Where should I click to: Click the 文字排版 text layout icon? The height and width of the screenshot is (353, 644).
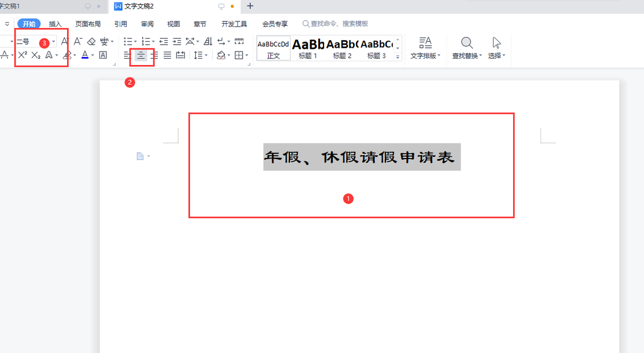pyautogui.click(x=426, y=43)
